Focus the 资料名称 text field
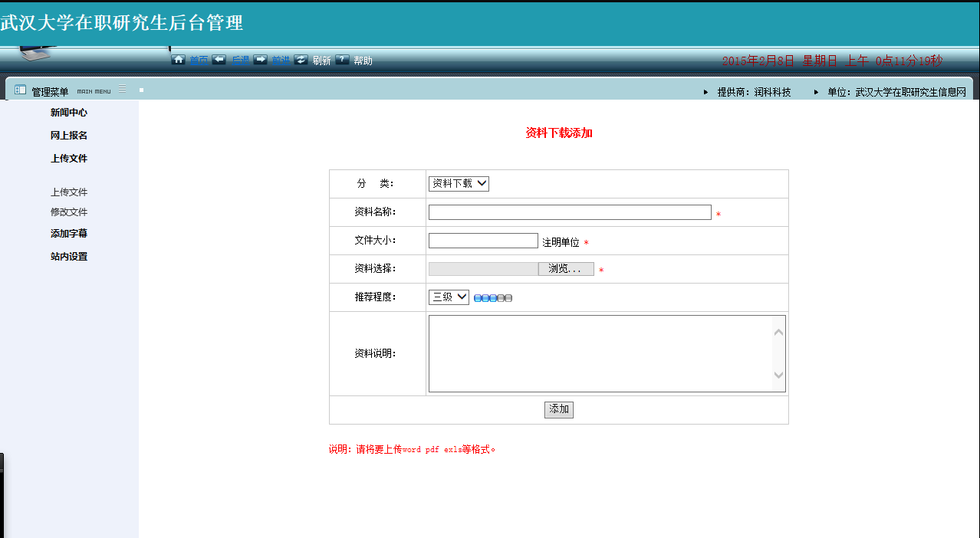Screen dimensions: 980x538 click(570, 212)
